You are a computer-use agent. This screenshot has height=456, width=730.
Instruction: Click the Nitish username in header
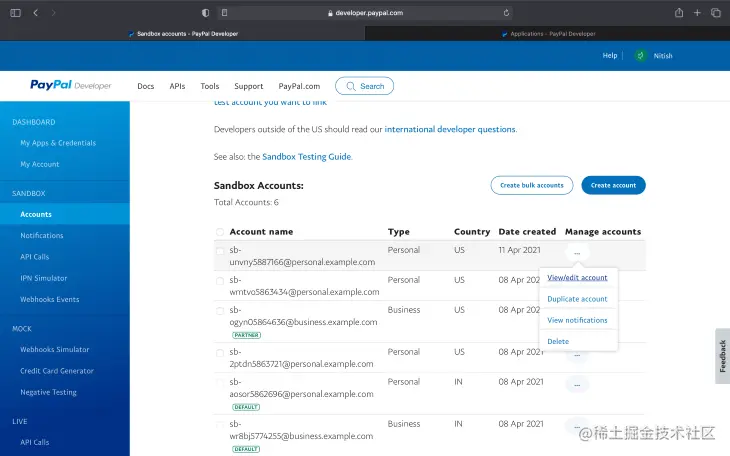click(662, 55)
